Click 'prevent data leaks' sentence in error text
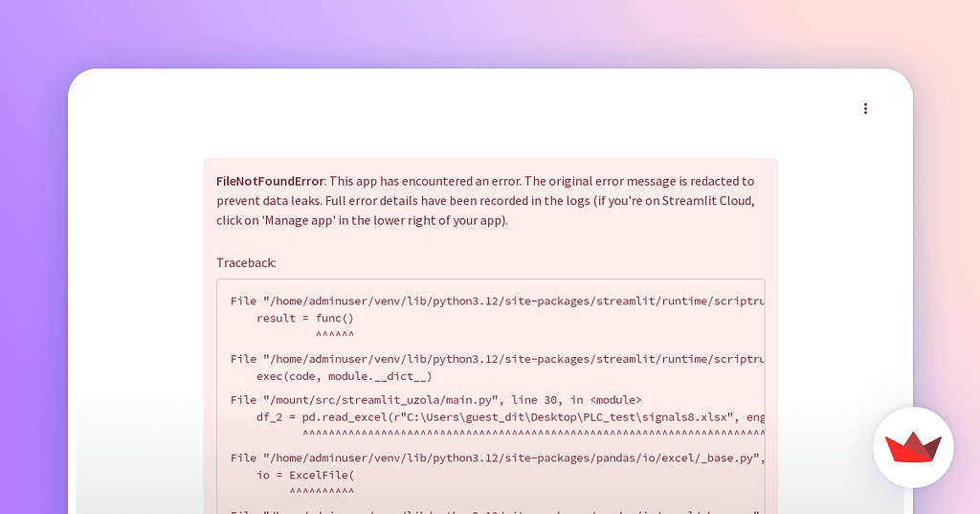Viewport: 980px width, 514px height. [270, 201]
